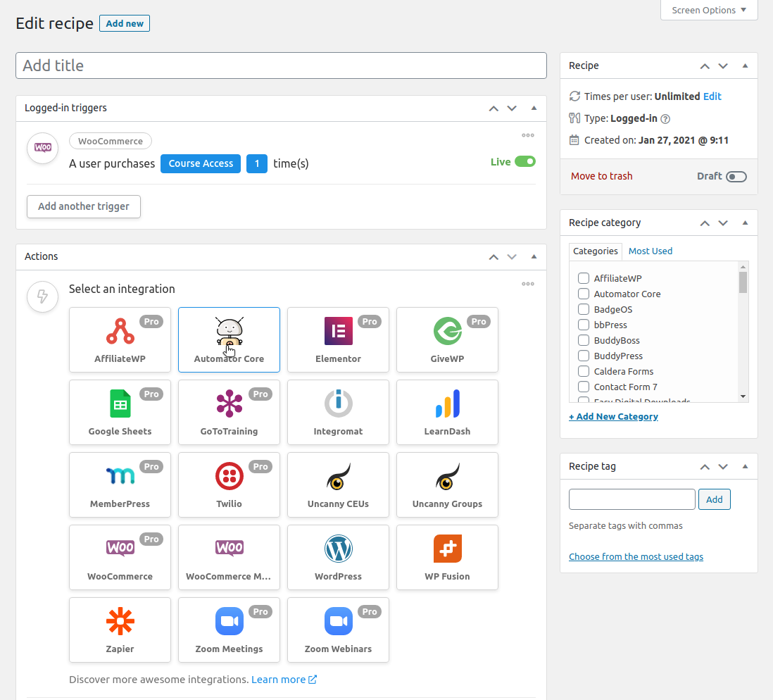Choose the Zoom Meetings integration
This screenshot has height=700, width=773.
230,630
